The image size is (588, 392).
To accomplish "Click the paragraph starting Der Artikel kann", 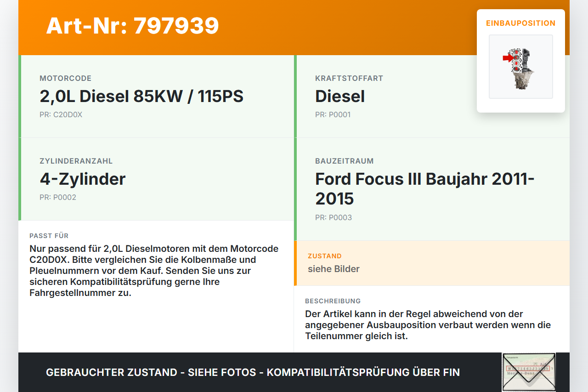I will click(x=428, y=325).
